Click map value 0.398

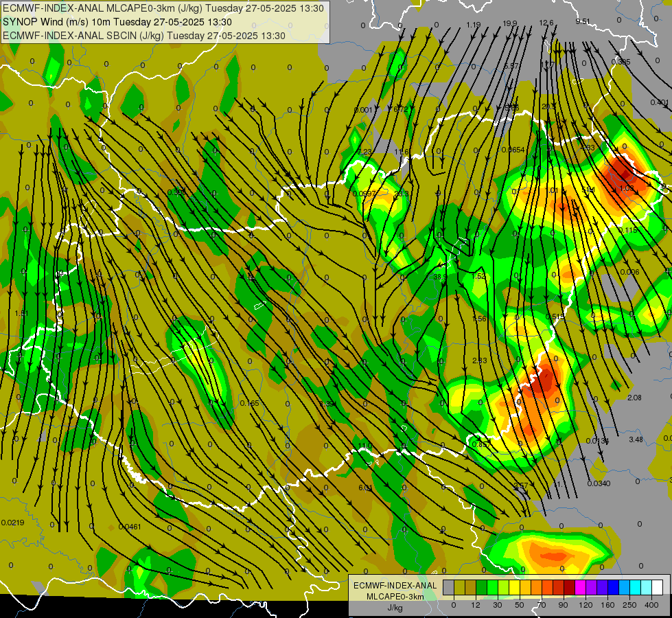[x=176, y=192]
